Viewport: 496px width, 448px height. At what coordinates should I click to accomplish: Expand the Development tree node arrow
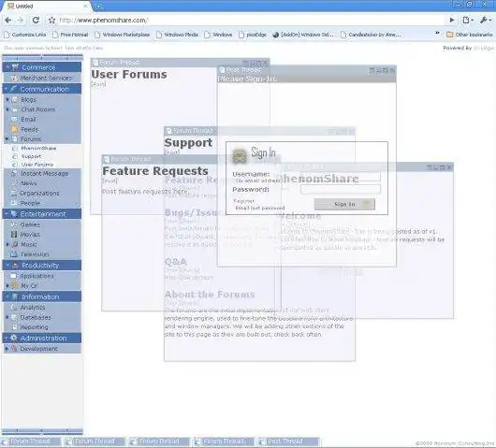[7, 349]
